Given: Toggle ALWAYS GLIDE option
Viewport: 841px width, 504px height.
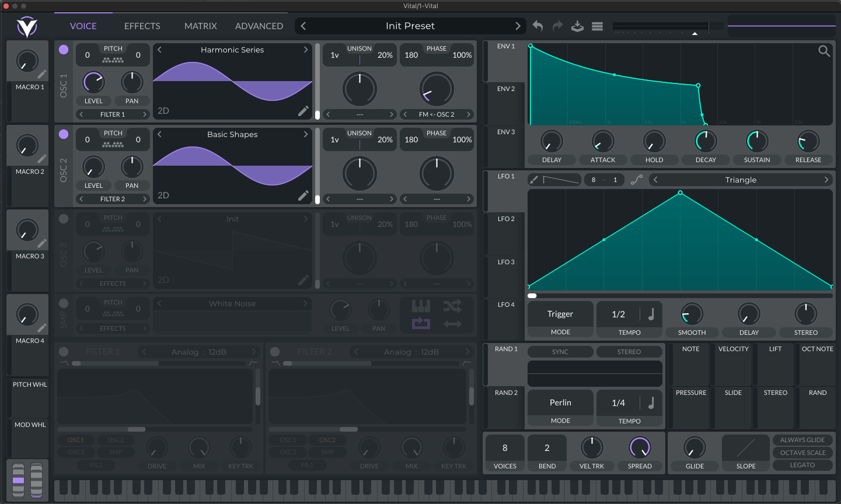Looking at the screenshot, I should pyautogui.click(x=802, y=440).
